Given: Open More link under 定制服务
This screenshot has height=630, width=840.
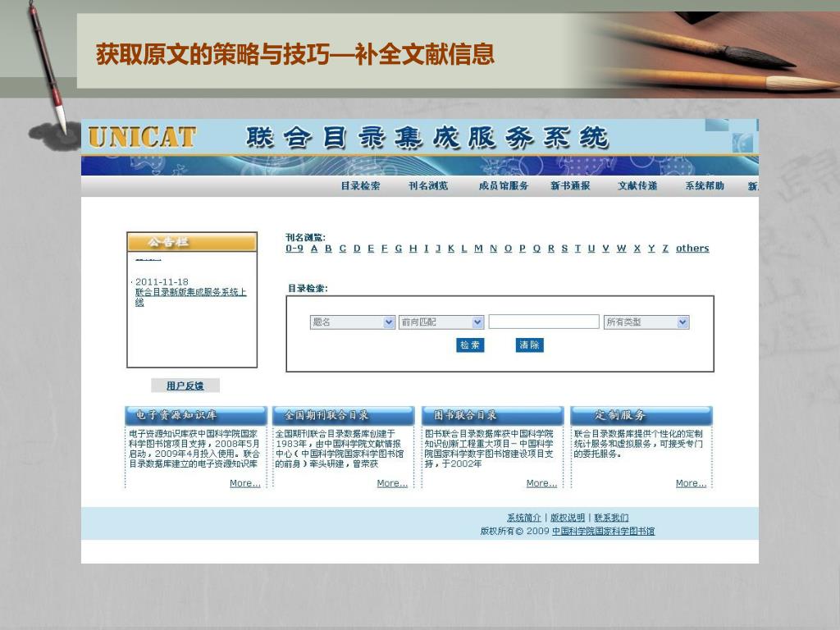Looking at the screenshot, I should click(x=691, y=483).
